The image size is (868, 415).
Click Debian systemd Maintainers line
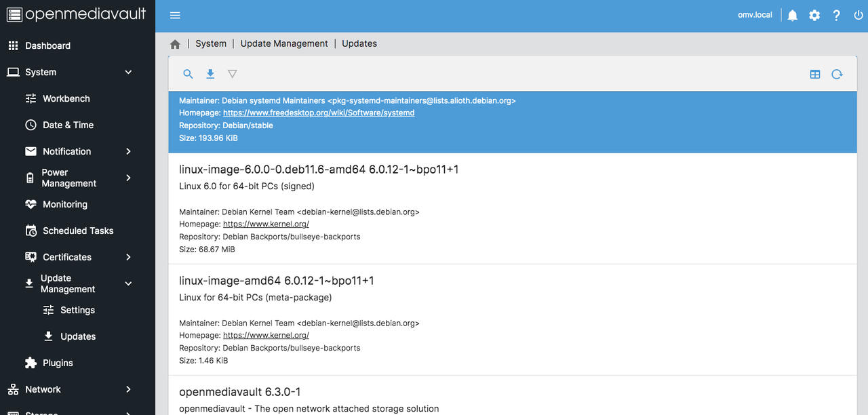click(347, 100)
